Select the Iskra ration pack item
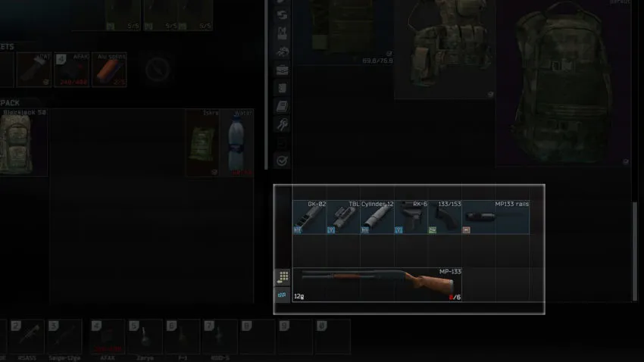Viewport: 644px width, 362px height. coord(202,143)
